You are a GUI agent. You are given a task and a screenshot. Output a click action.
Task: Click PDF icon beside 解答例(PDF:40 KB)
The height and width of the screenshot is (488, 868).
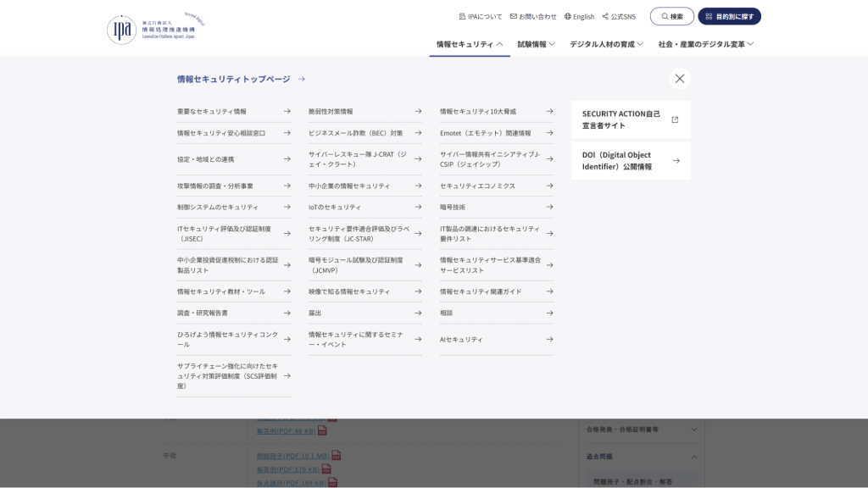click(x=322, y=430)
